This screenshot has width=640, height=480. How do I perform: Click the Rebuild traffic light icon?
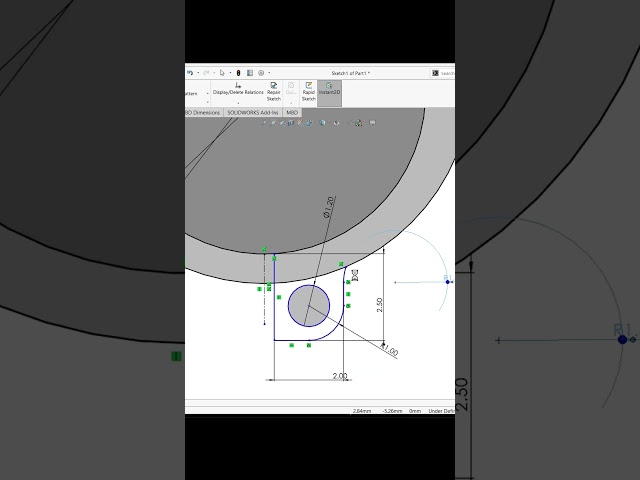[238, 73]
